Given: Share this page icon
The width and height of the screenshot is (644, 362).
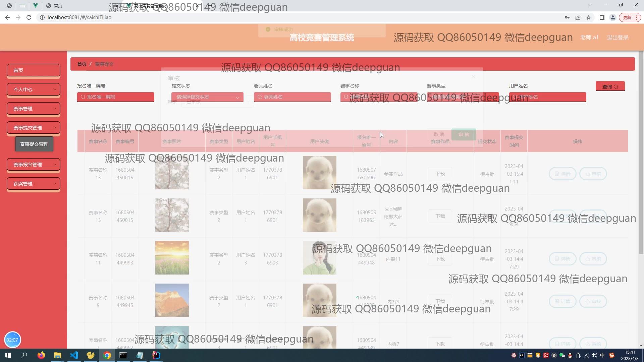Looking at the screenshot, I should 578,17.
